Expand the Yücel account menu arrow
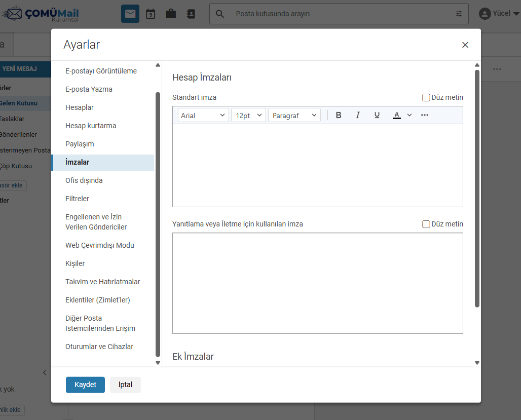The height and width of the screenshot is (420, 521). (516, 14)
